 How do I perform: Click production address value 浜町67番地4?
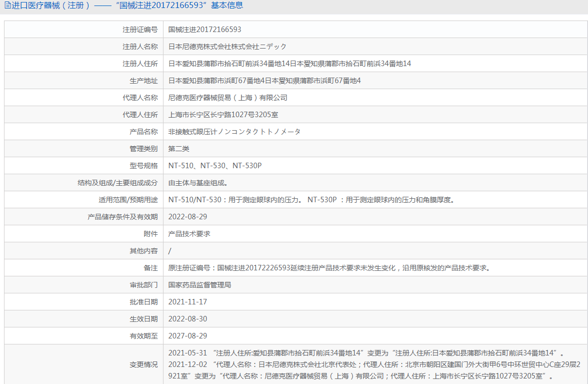pyautogui.click(x=264, y=81)
